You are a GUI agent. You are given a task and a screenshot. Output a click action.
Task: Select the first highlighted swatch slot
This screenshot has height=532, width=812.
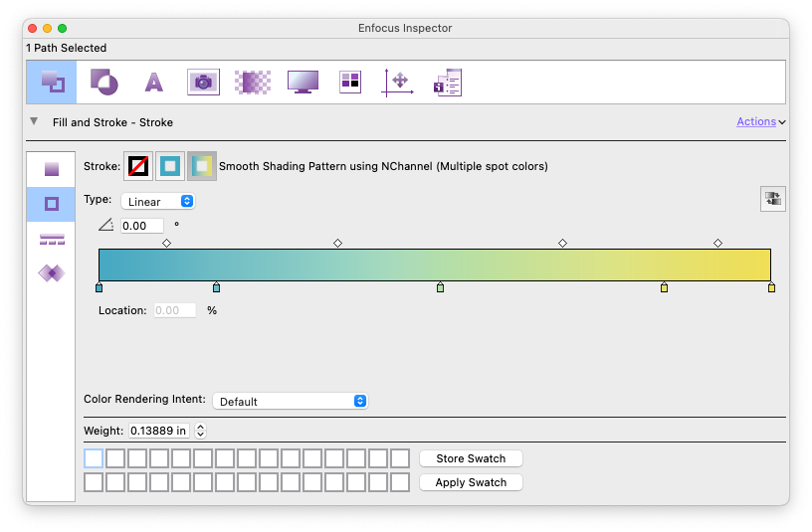[94, 458]
